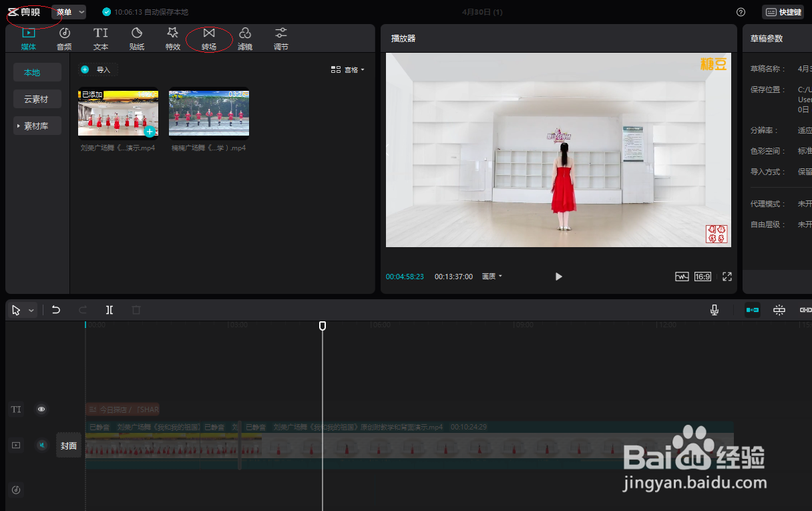Click the 剪映 logo at top-left
Viewport: 812px width, 511px height.
(25, 12)
